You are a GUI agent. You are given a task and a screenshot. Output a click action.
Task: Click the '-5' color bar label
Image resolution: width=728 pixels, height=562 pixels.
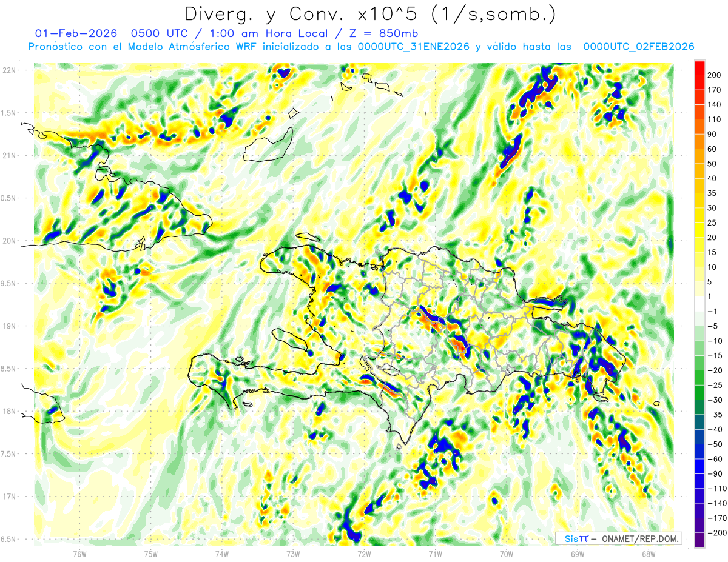coord(713,326)
